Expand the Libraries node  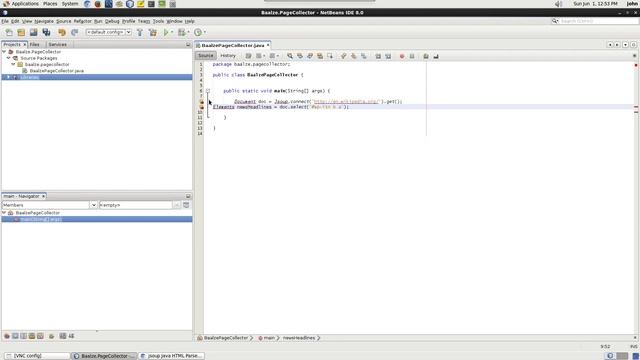tap(9, 77)
